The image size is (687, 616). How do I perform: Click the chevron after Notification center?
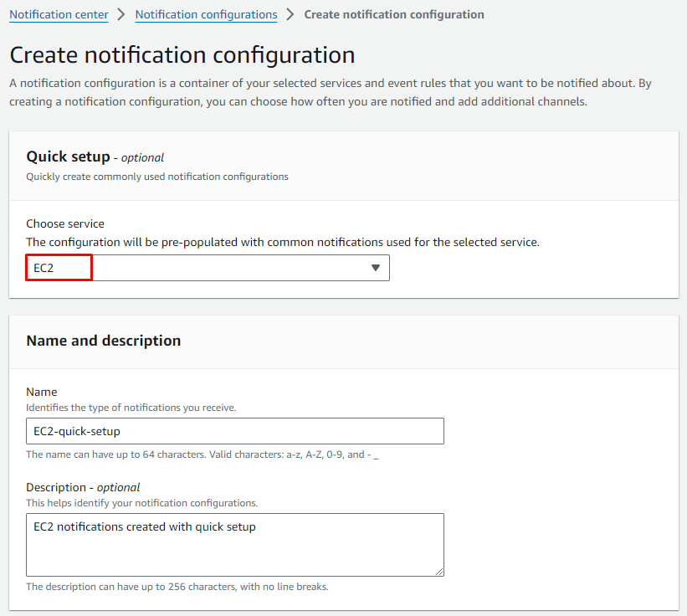point(121,14)
